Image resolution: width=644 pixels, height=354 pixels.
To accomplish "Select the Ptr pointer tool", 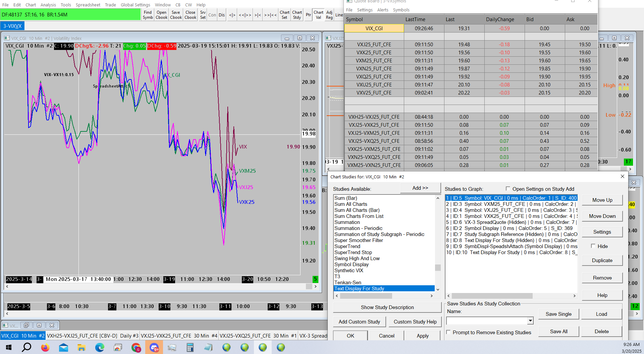I will coord(308,15).
